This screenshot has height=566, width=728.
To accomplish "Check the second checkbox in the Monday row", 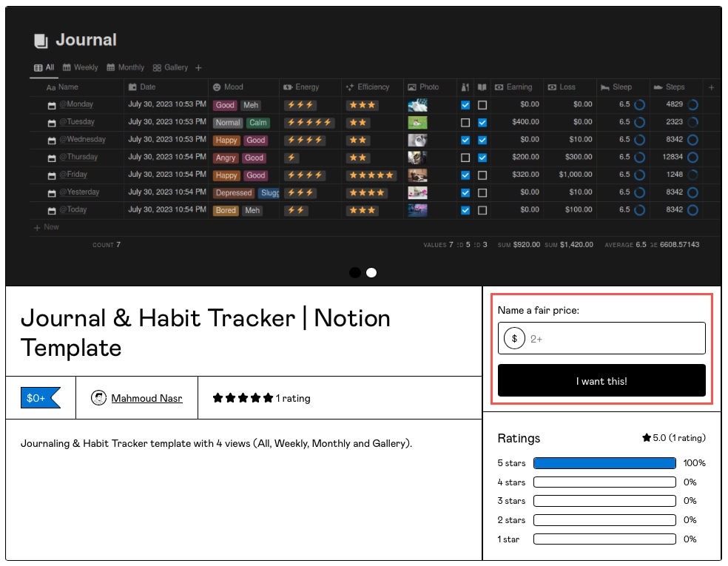I will 482,105.
